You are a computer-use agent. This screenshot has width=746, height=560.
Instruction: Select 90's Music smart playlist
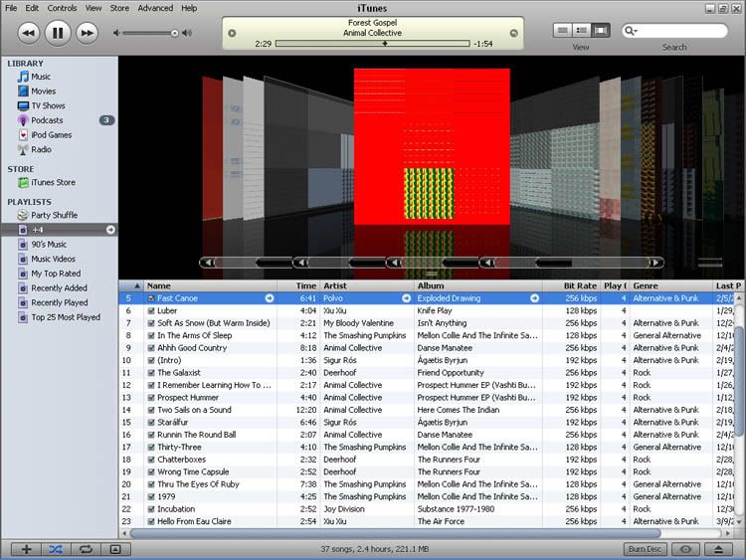[49, 245]
